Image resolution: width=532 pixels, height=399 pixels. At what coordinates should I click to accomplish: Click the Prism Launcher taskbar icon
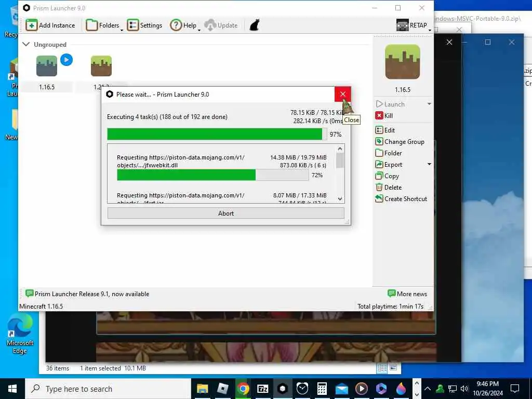pos(282,389)
